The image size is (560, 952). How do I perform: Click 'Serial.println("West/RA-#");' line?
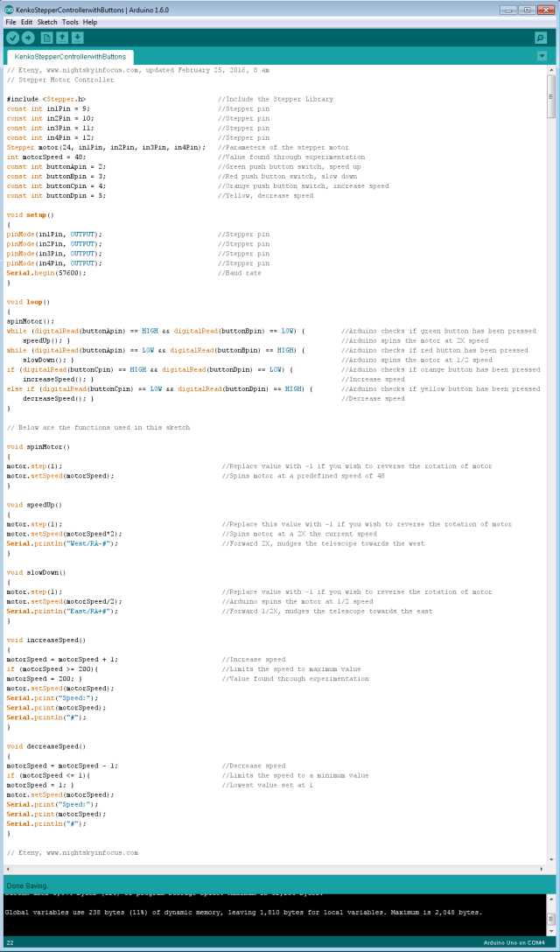click(x=62, y=543)
